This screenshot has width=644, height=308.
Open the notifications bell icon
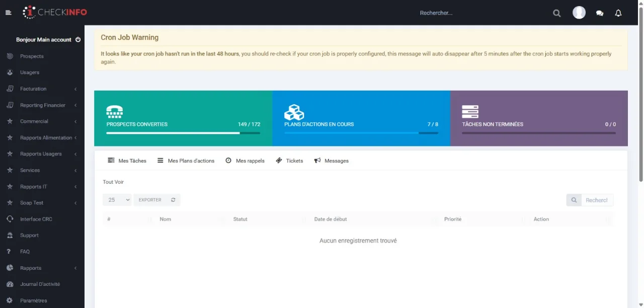click(x=618, y=13)
